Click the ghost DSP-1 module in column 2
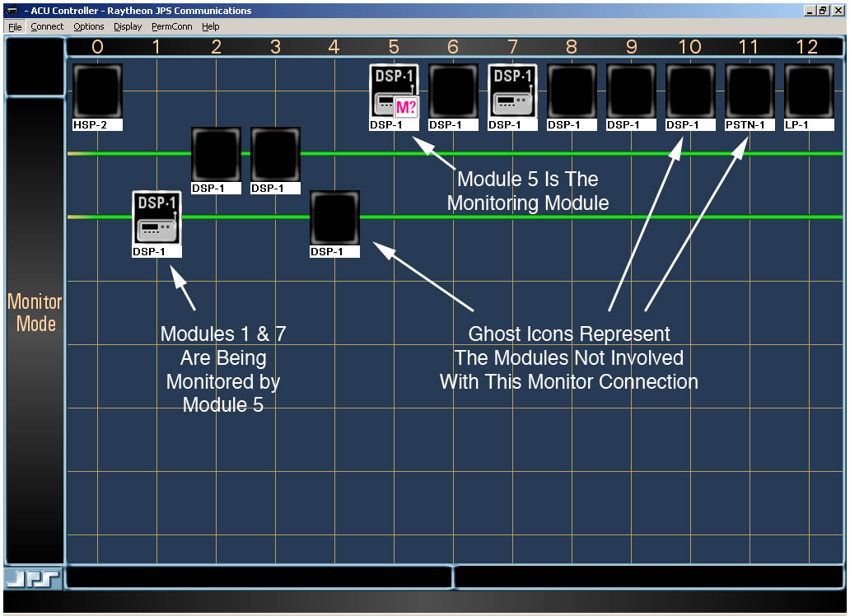Image resolution: width=850 pixels, height=616 pixels. tap(216, 155)
